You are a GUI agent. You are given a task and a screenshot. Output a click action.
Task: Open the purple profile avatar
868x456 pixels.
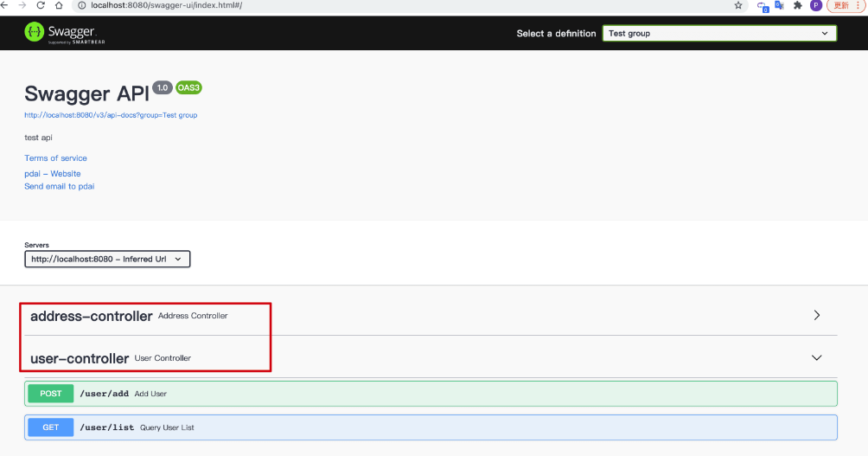(x=815, y=5)
